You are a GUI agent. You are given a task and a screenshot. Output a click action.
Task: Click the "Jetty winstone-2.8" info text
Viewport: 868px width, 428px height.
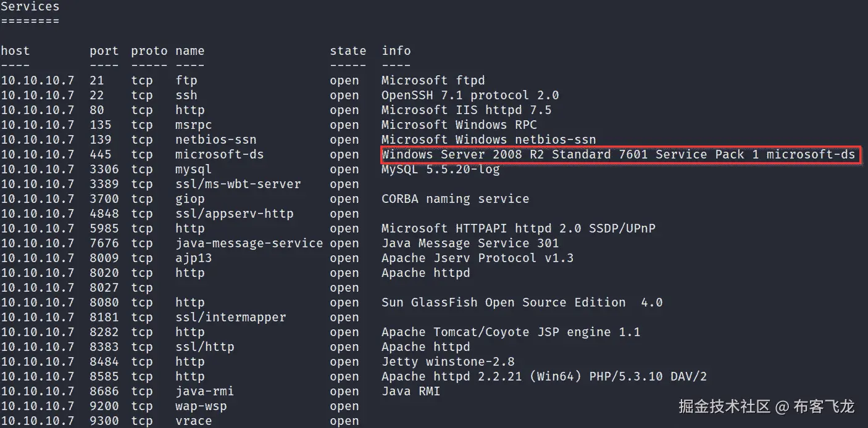[448, 362]
